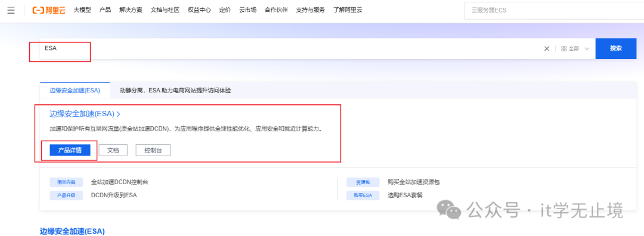This screenshot has width=644, height=236.
Task: Open the 大模型 menu
Action: (x=82, y=10)
